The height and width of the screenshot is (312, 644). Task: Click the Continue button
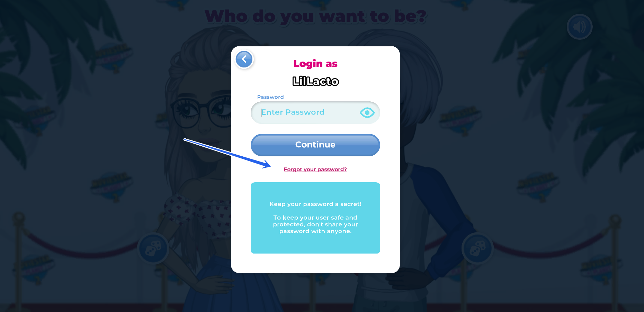click(x=315, y=145)
